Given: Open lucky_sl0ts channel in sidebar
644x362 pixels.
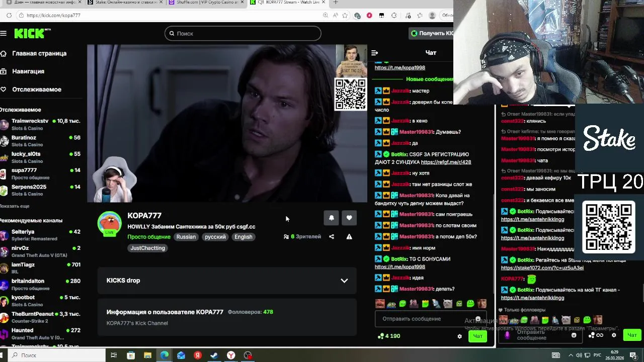Looking at the screenshot, I should (x=40, y=157).
